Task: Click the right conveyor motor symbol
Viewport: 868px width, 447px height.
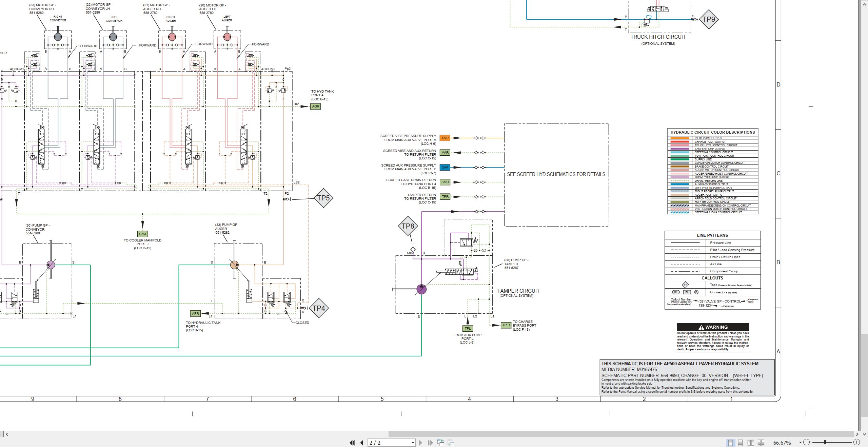Action: tap(58, 37)
